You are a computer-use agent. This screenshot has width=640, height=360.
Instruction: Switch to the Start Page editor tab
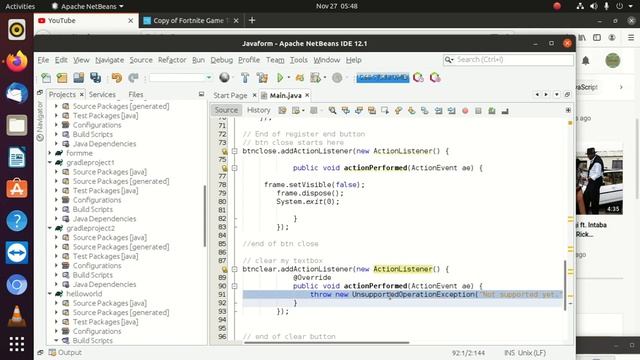[x=230, y=96]
